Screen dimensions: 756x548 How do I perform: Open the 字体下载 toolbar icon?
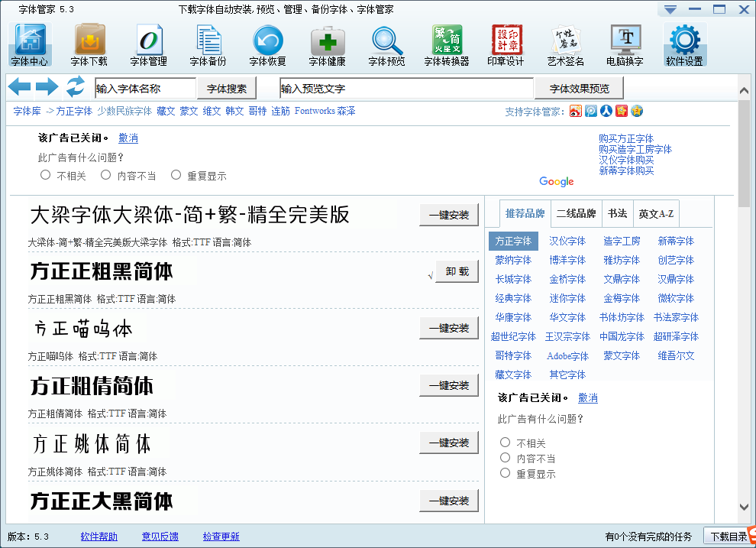pos(89,45)
